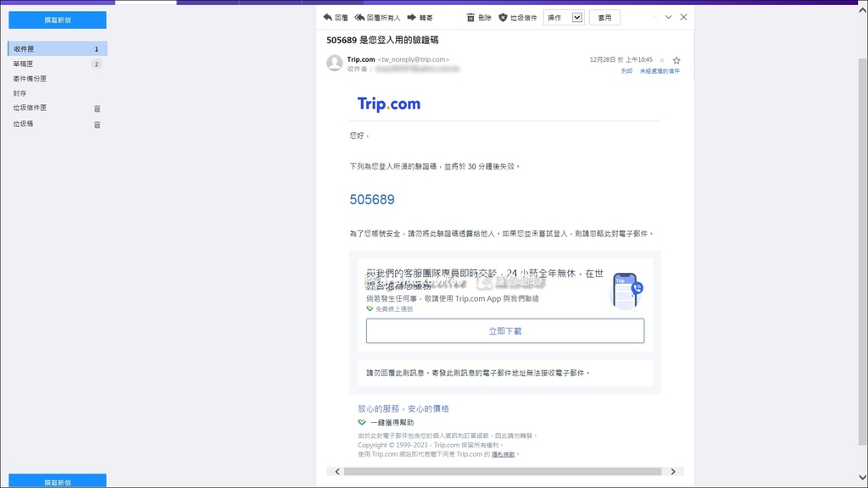Empty the 垃圾桶 using its trash icon
The width and height of the screenshot is (868, 488).
[x=97, y=124]
